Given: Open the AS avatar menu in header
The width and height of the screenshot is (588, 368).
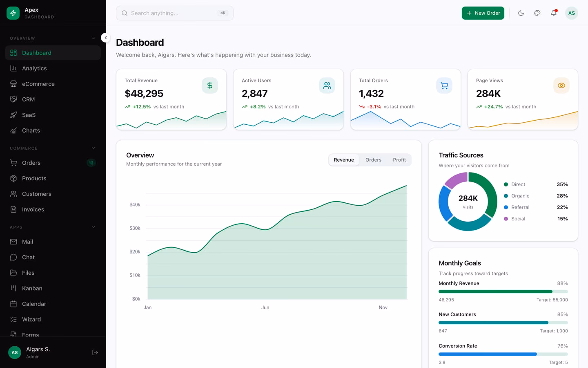Looking at the screenshot, I should (x=572, y=13).
